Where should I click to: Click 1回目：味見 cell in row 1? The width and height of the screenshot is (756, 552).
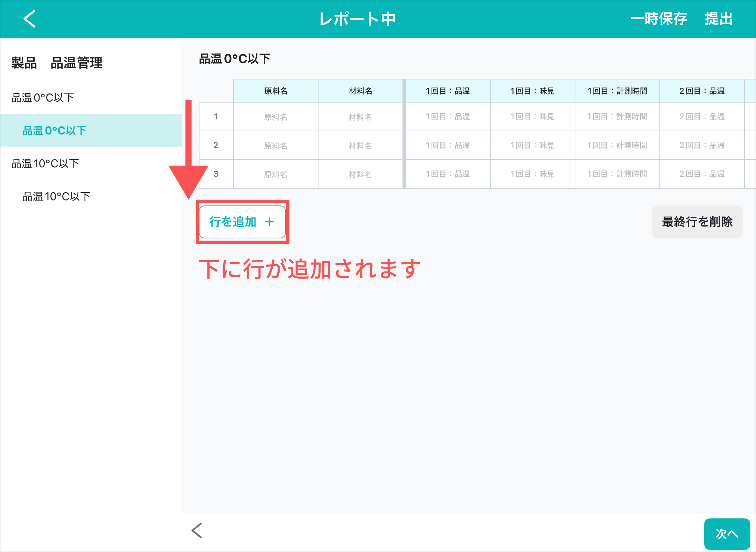tap(532, 117)
